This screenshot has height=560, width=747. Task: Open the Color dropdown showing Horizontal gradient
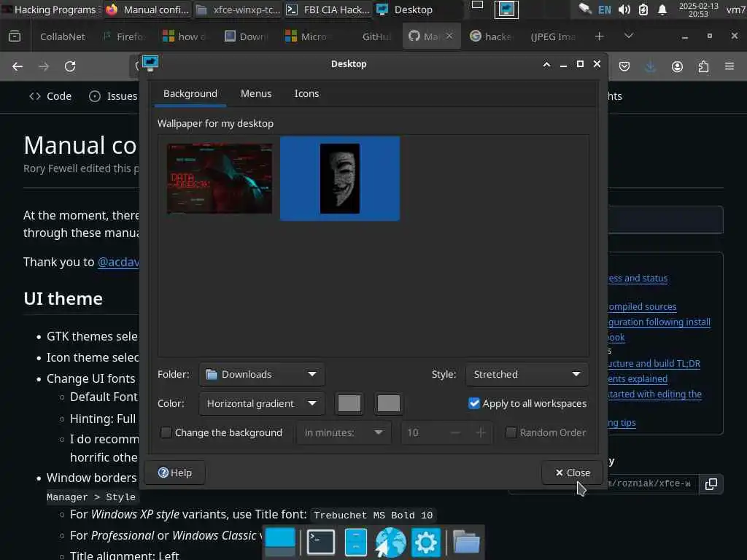[x=262, y=403]
